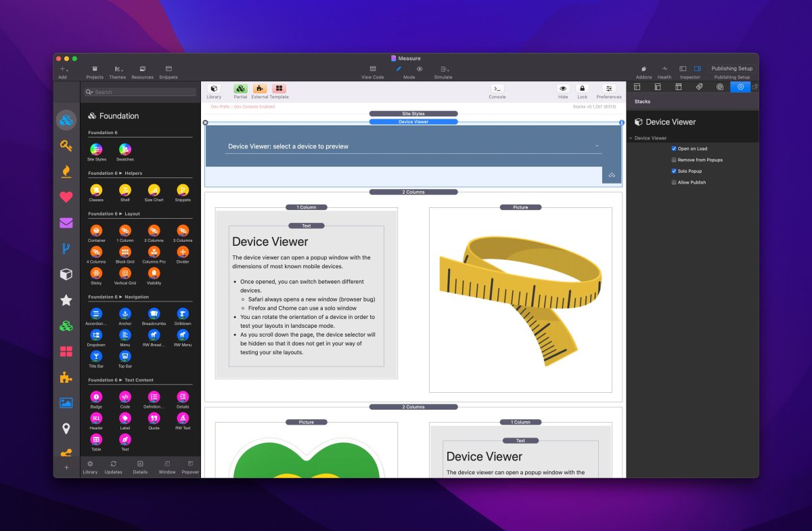The height and width of the screenshot is (531, 812).
Task: Pick the Vertical Grid stack
Action: click(x=125, y=273)
